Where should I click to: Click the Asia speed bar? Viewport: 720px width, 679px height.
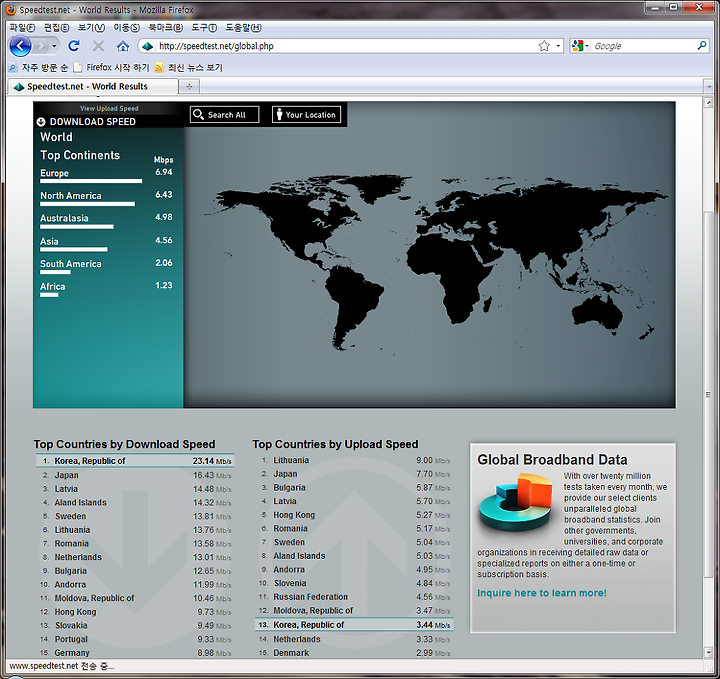coord(73,250)
